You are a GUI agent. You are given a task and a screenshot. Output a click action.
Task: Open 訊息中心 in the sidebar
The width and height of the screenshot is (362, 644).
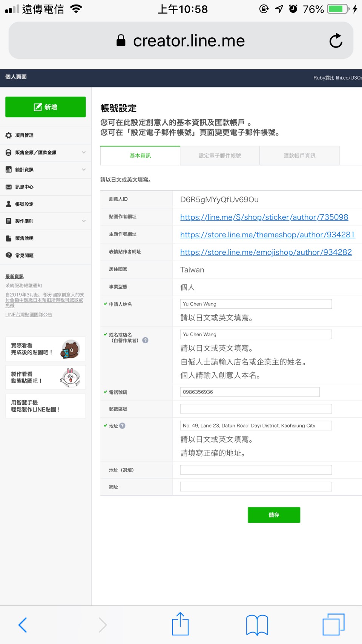tap(25, 187)
